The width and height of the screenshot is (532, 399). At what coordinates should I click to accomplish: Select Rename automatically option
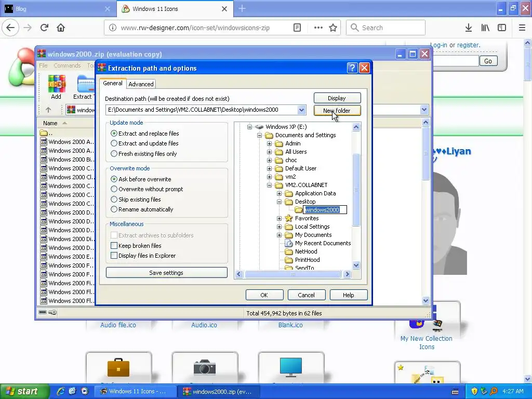tap(114, 209)
